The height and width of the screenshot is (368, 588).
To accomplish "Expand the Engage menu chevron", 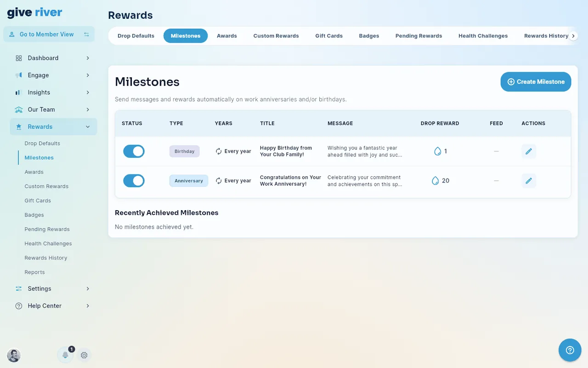I will (x=88, y=75).
